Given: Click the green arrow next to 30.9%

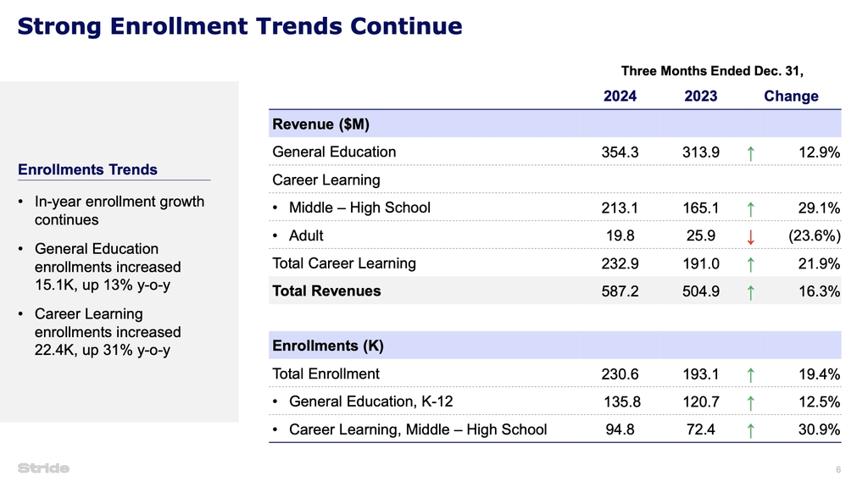Looking at the screenshot, I should coord(751,431).
